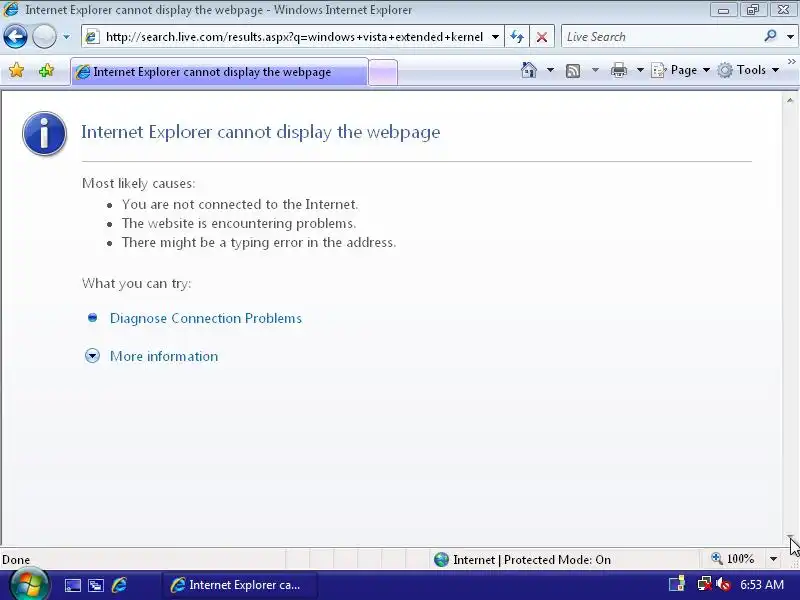Click the muted volume tray icon
This screenshot has width=800, height=600.
click(723, 584)
